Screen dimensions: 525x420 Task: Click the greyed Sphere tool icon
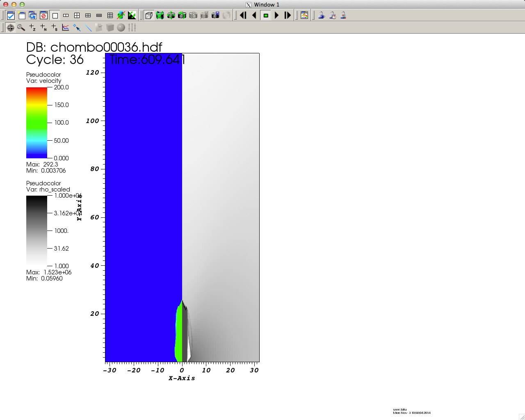click(121, 27)
